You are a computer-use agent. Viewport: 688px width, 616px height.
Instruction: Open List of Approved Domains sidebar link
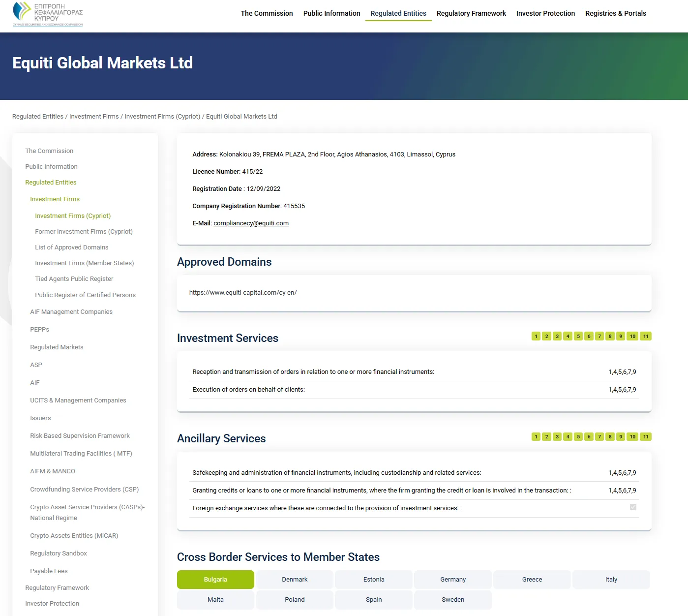point(71,247)
